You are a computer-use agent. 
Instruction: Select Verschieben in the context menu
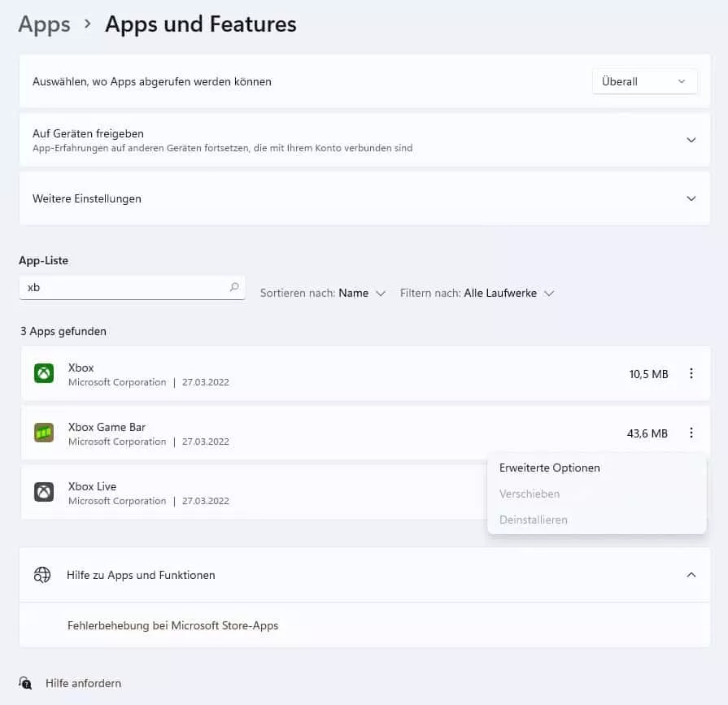pyautogui.click(x=530, y=494)
